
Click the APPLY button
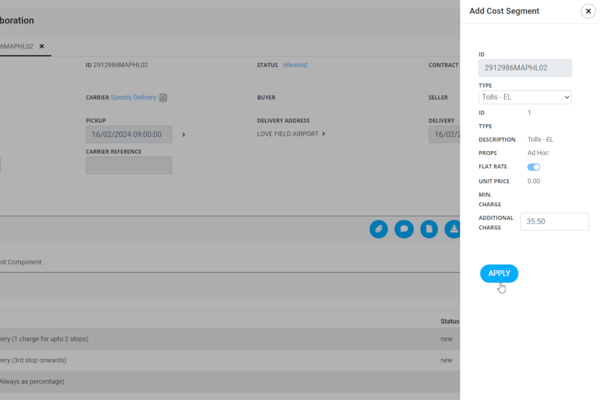click(x=499, y=273)
